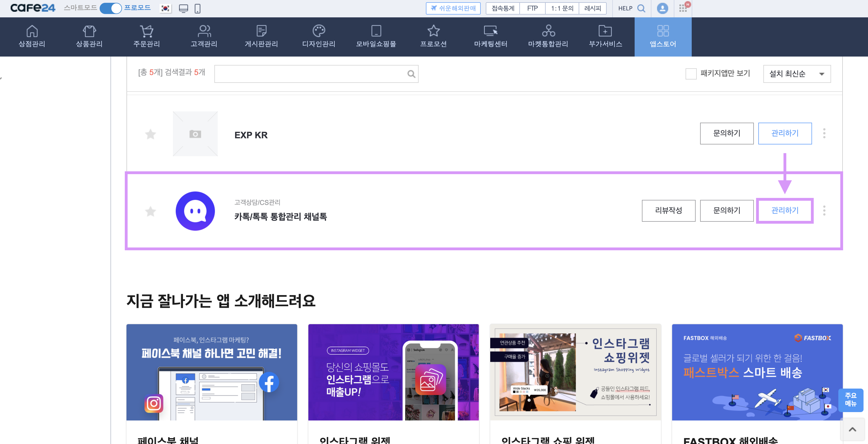Viewport: 868px width, 444px height.
Task: Click the 리뷰작성 button
Action: click(668, 211)
